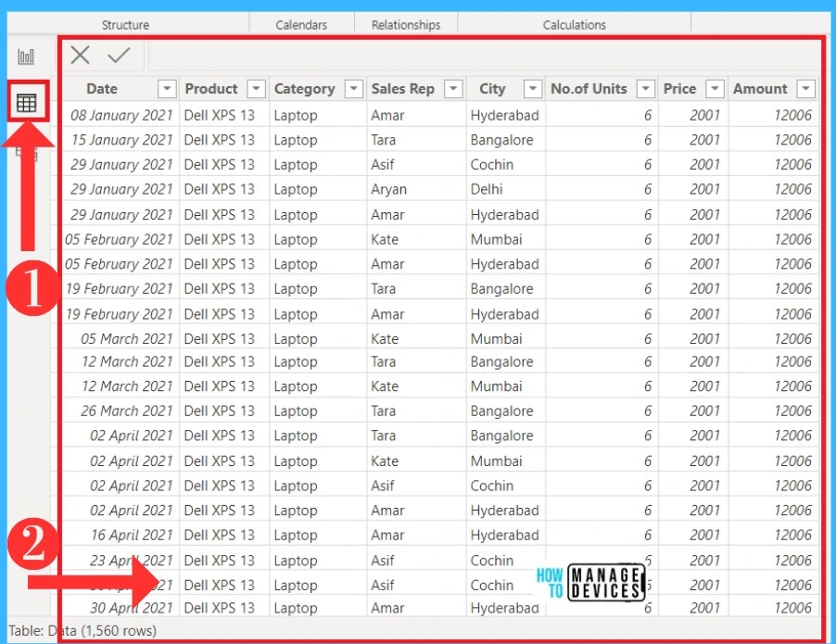Switch to the Report view icon
This screenshot has height=644, width=836.
(x=26, y=56)
